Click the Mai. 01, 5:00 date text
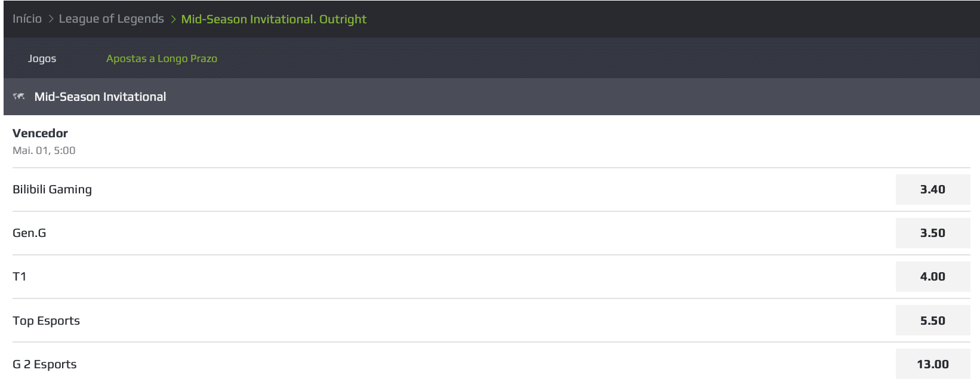The width and height of the screenshot is (980, 382). point(44,150)
